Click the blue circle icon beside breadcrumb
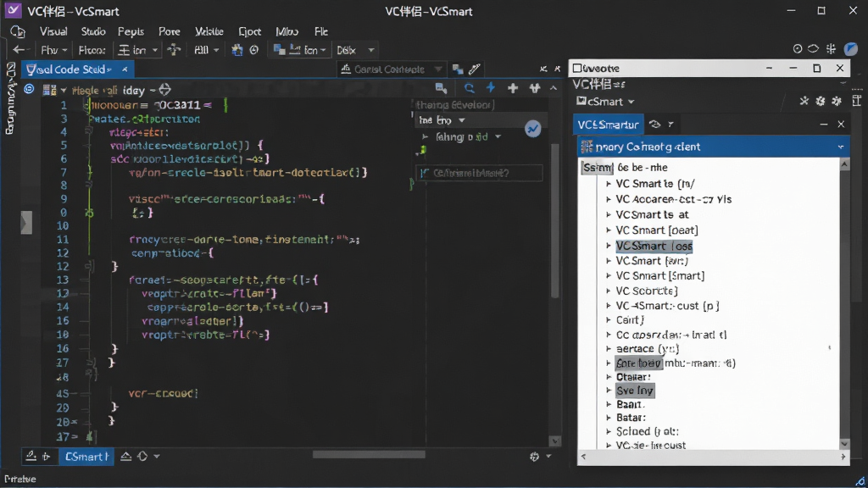The height and width of the screenshot is (488, 868). click(29, 89)
